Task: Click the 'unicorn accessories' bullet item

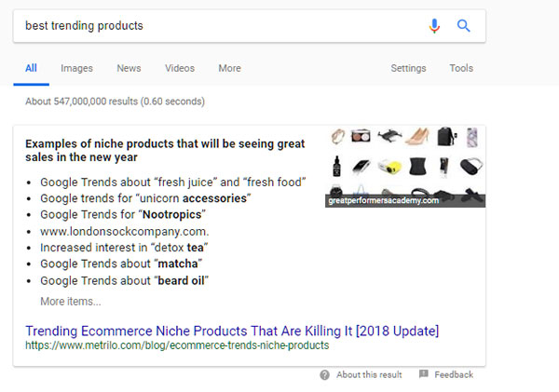Action: (145, 198)
